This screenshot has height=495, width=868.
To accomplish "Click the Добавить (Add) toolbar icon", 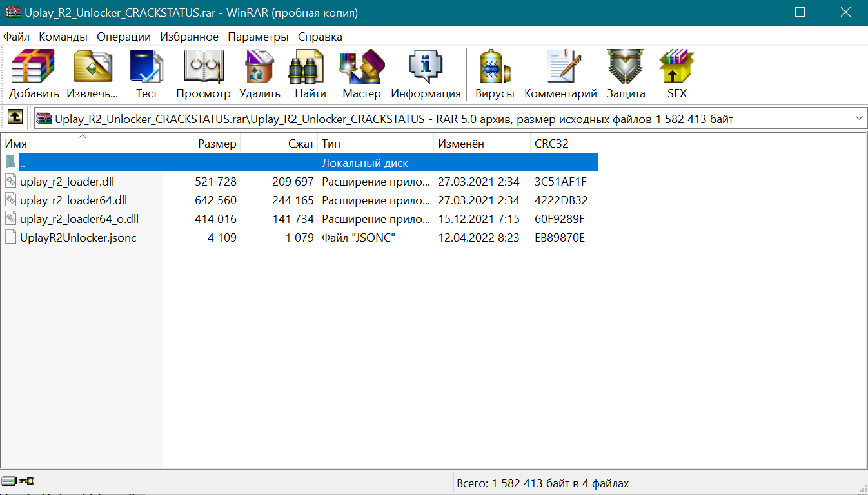I will click(34, 75).
